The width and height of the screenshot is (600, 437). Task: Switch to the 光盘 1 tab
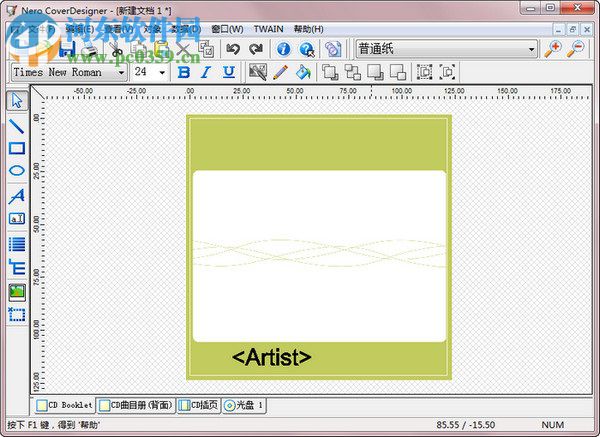(x=244, y=405)
